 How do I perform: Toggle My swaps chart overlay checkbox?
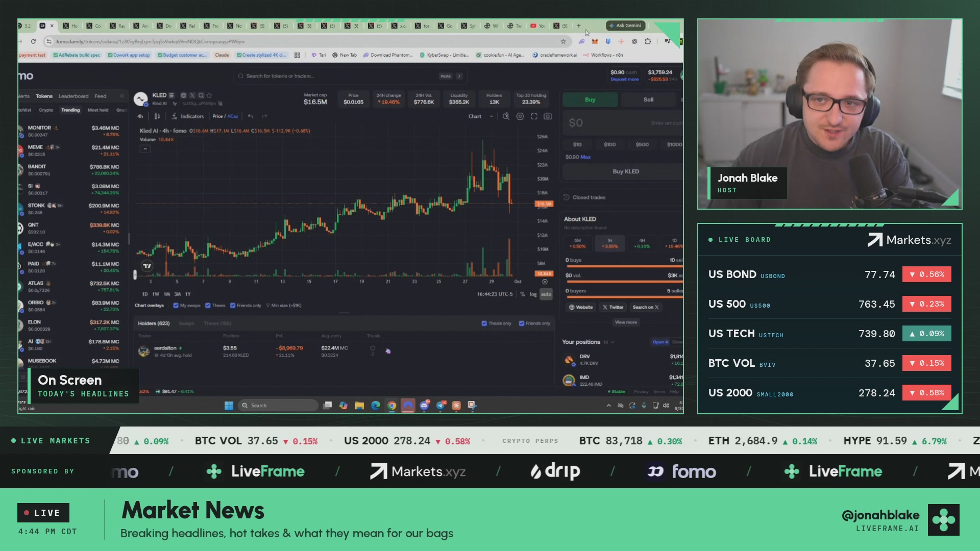176,306
